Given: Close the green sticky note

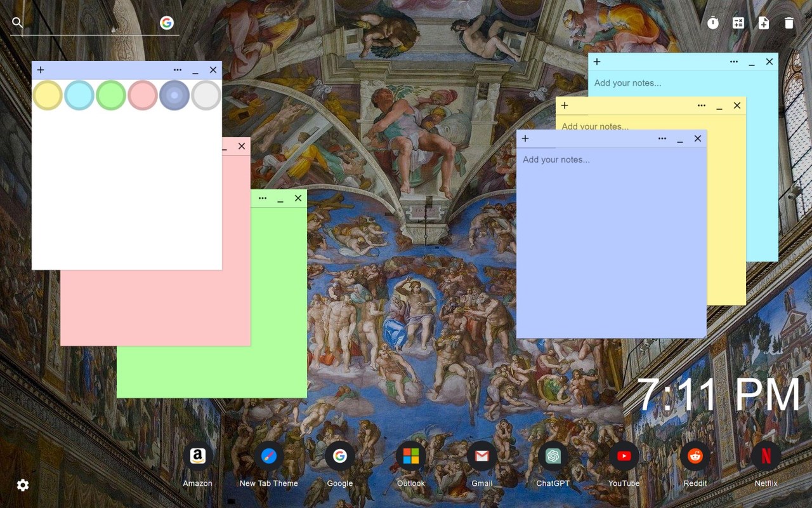Looking at the screenshot, I should click(298, 198).
